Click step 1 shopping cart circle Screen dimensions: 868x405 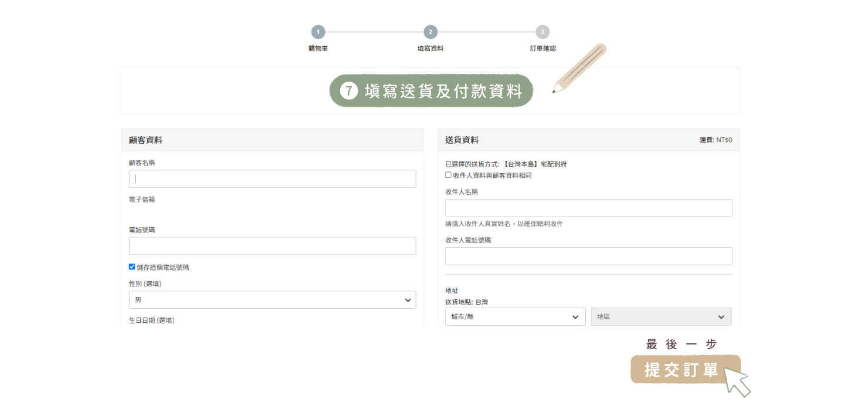point(318,32)
